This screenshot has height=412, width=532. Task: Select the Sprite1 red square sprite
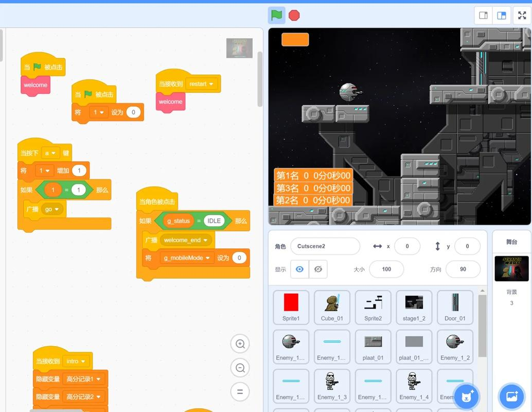[291, 307]
